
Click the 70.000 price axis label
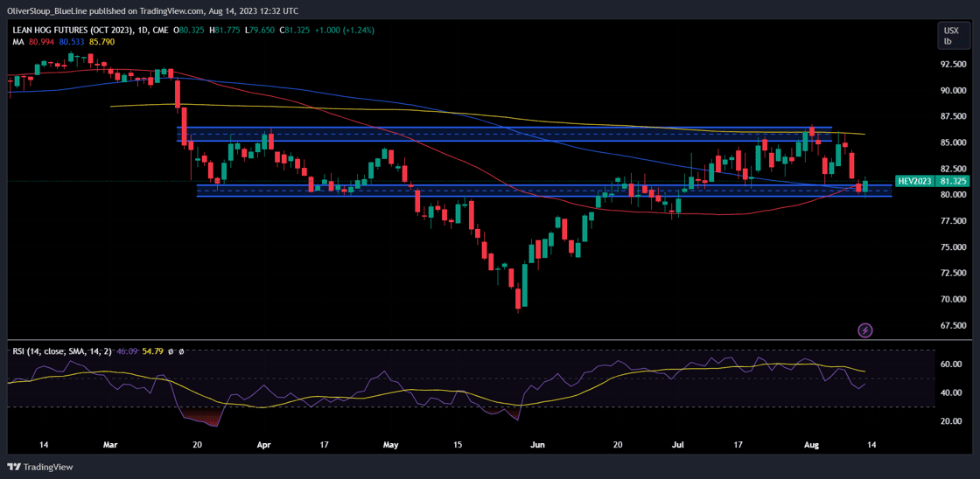955,299
